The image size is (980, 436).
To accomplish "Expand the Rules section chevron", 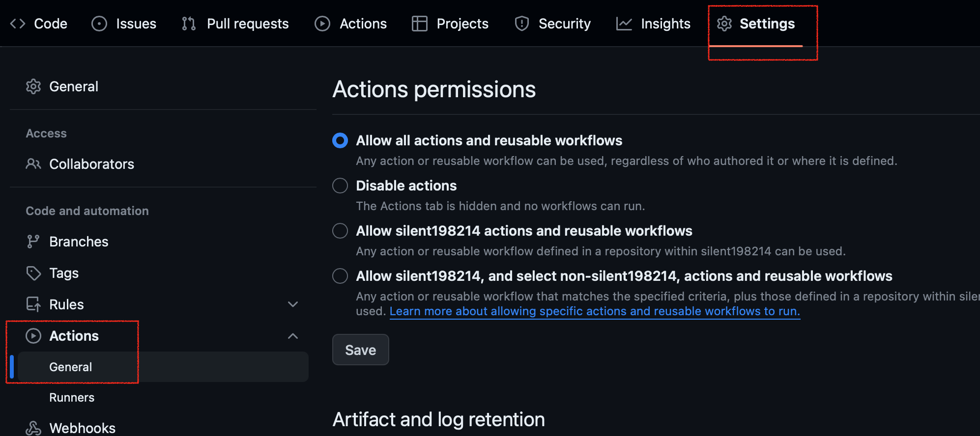I will pyautogui.click(x=293, y=304).
